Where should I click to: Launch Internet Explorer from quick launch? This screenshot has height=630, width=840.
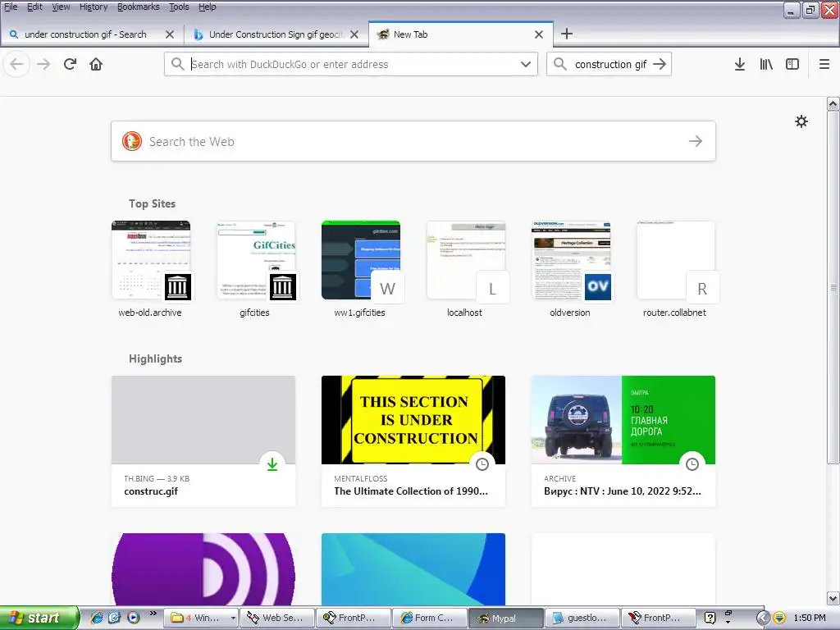[97, 618]
